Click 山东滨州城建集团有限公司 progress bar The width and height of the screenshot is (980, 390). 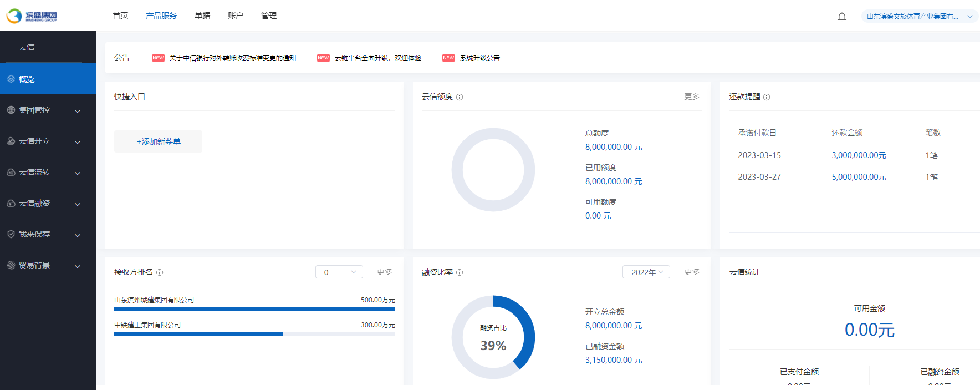254,309
